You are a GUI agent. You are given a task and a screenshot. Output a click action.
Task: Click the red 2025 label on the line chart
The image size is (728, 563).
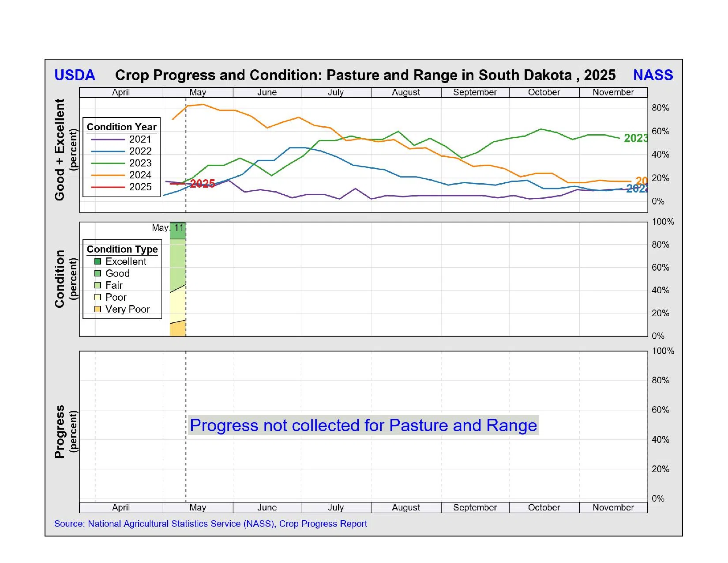pyautogui.click(x=203, y=184)
